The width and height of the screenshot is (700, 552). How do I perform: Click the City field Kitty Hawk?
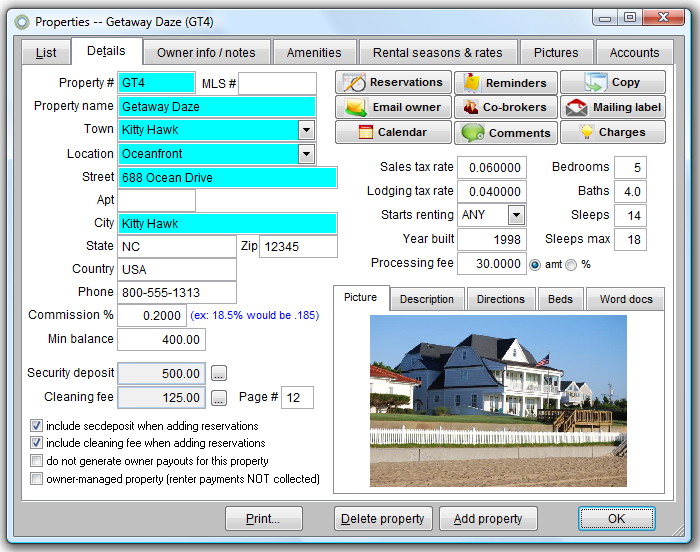click(x=227, y=224)
